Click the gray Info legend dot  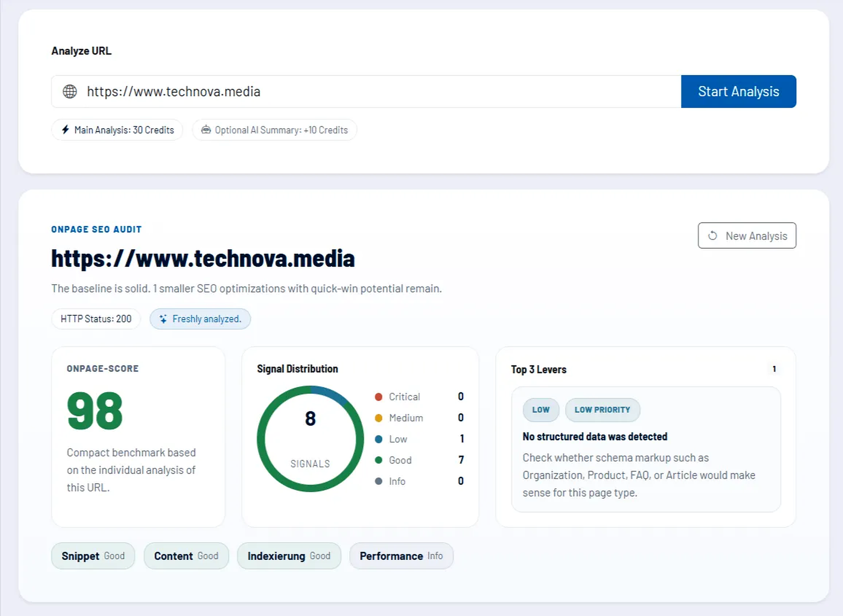coord(378,482)
